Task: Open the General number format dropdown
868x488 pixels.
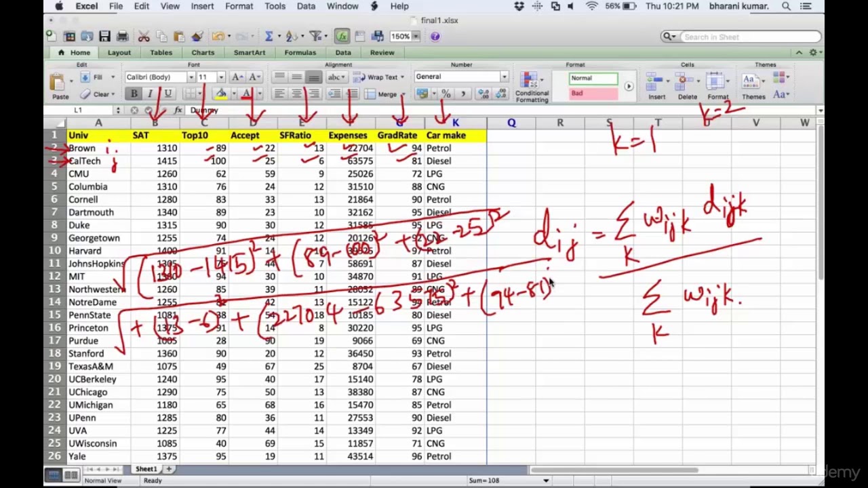Action: click(504, 77)
